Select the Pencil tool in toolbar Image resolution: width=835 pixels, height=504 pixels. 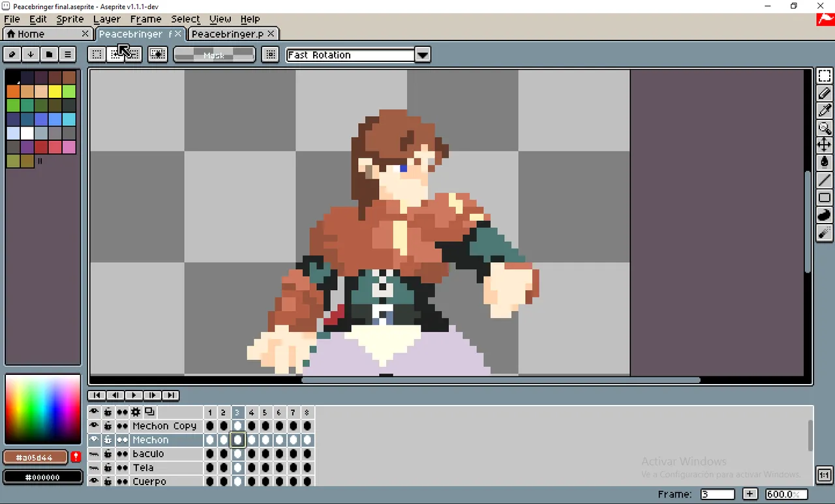824,93
